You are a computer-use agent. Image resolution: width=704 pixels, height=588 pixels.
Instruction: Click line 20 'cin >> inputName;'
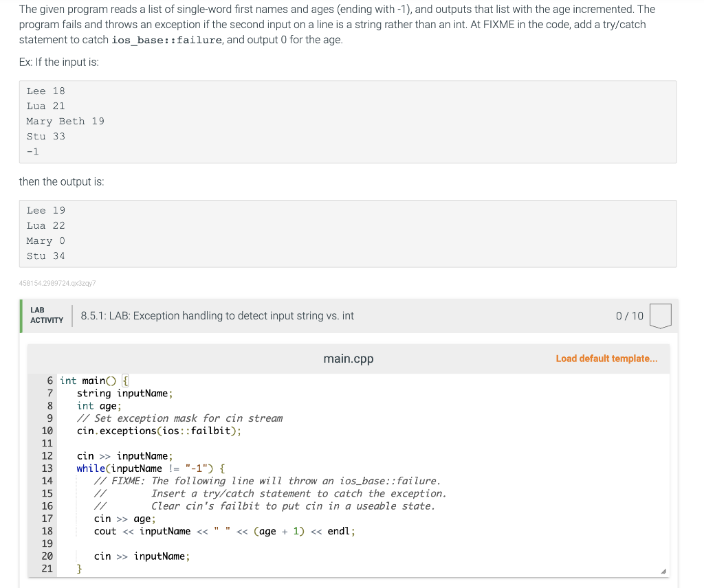click(x=142, y=556)
